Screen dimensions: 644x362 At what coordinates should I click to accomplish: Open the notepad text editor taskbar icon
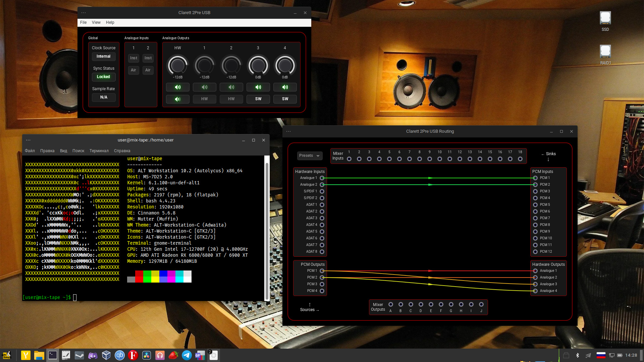coord(66,355)
